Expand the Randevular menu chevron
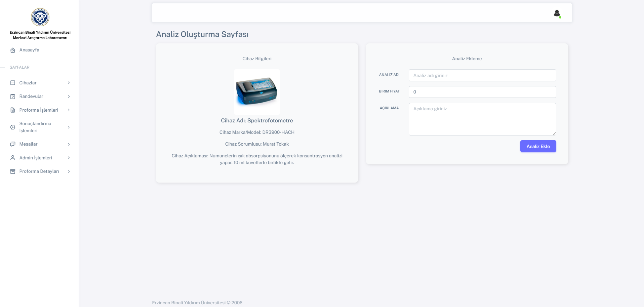Image resolution: width=644 pixels, height=307 pixels. click(x=69, y=97)
